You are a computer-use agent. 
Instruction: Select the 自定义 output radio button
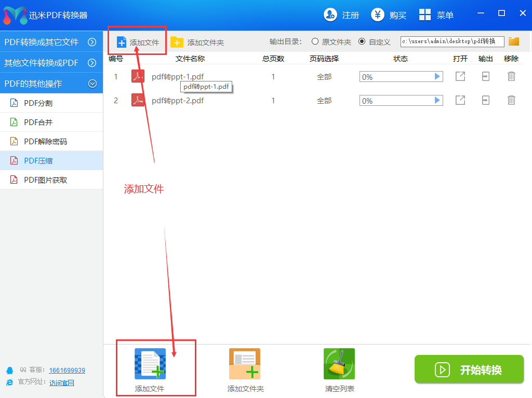tap(362, 42)
